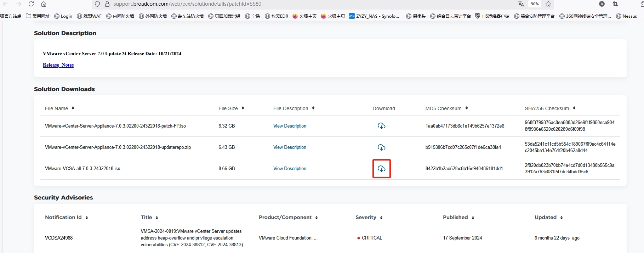The width and height of the screenshot is (644, 253).
Task: Open the page translate icon
Action: [521, 4]
